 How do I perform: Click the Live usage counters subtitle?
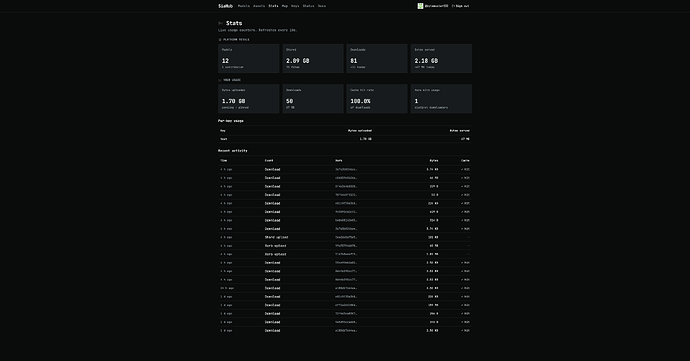coord(257,30)
